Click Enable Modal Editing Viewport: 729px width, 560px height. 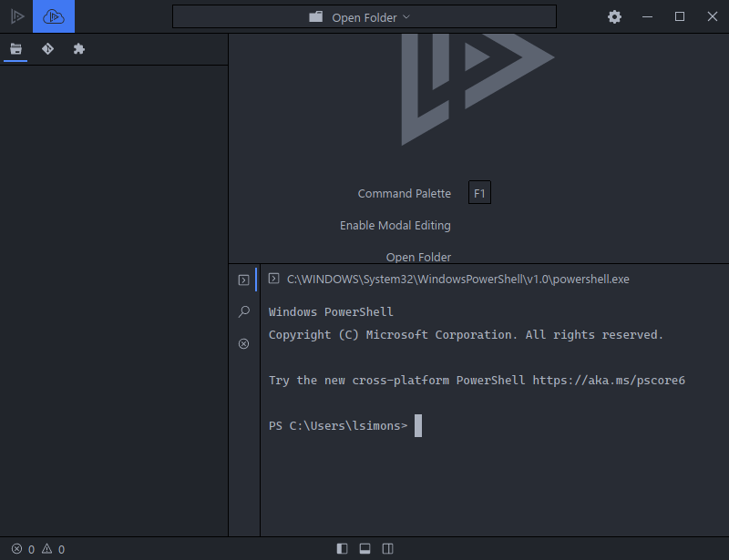395,226
